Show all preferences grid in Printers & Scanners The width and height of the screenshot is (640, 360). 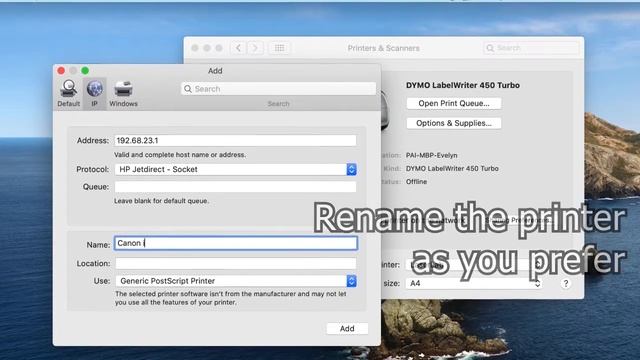click(279, 48)
